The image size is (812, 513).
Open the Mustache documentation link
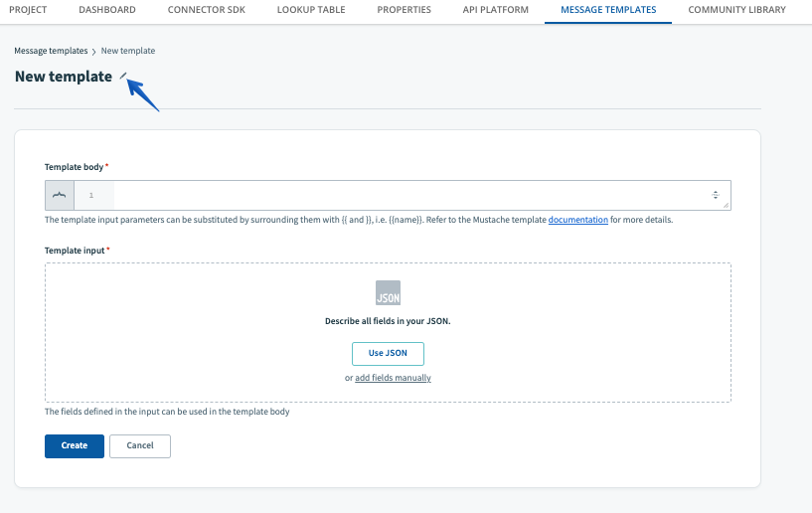[577, 220]
